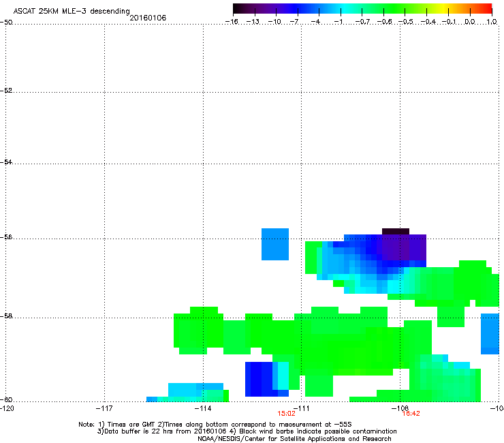Click the note line starting '3)Data buffer is 22 hrs'

point(247,431)
